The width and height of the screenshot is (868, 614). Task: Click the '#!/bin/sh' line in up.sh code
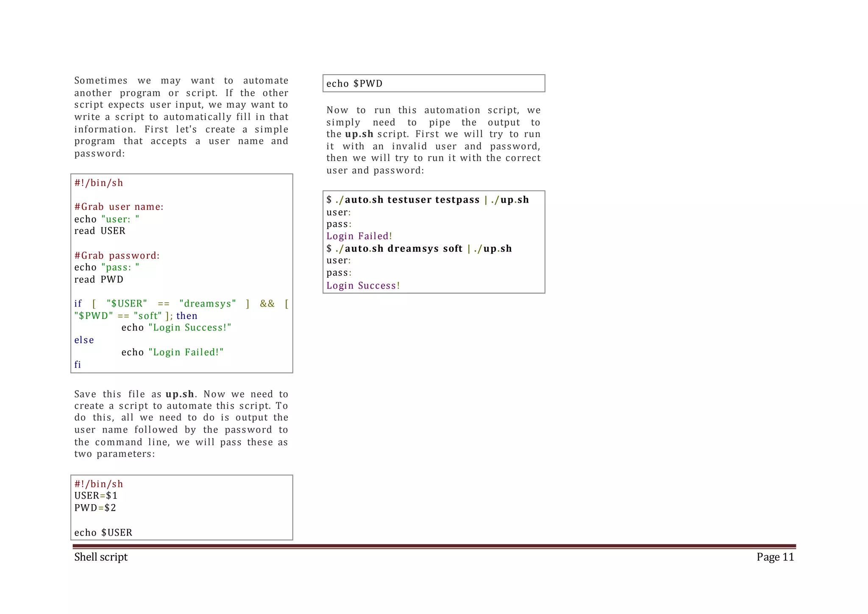tap(98, 183)
